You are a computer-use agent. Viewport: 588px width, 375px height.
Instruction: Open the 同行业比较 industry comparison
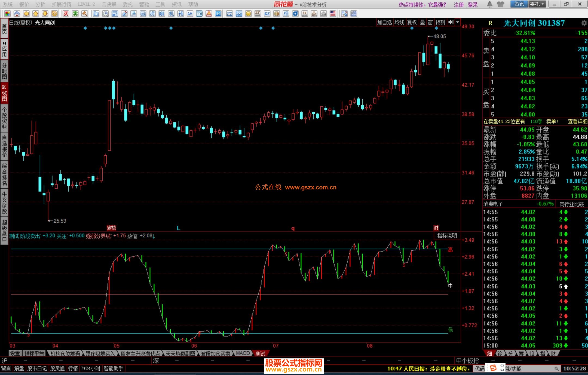[x=571, y=204]
